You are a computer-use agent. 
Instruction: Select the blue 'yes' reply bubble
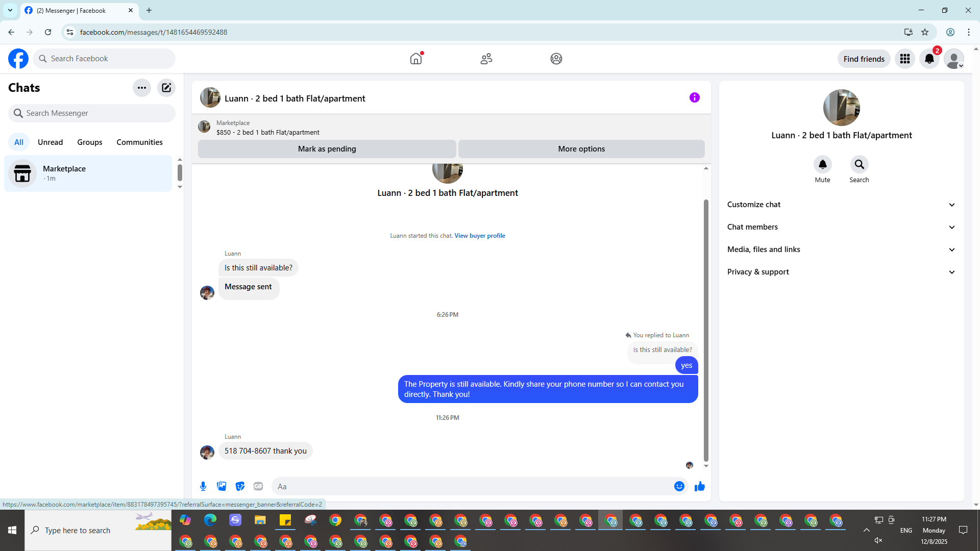point(687,365)
